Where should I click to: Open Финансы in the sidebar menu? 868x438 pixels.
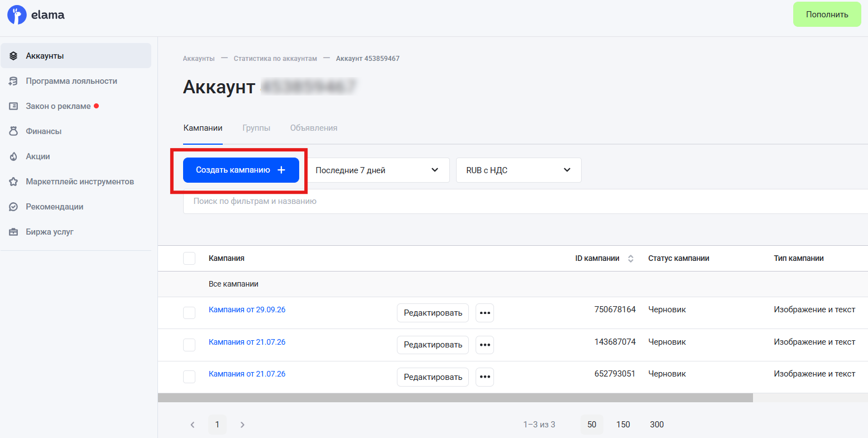pyautogui.click(x=76, y=131)
